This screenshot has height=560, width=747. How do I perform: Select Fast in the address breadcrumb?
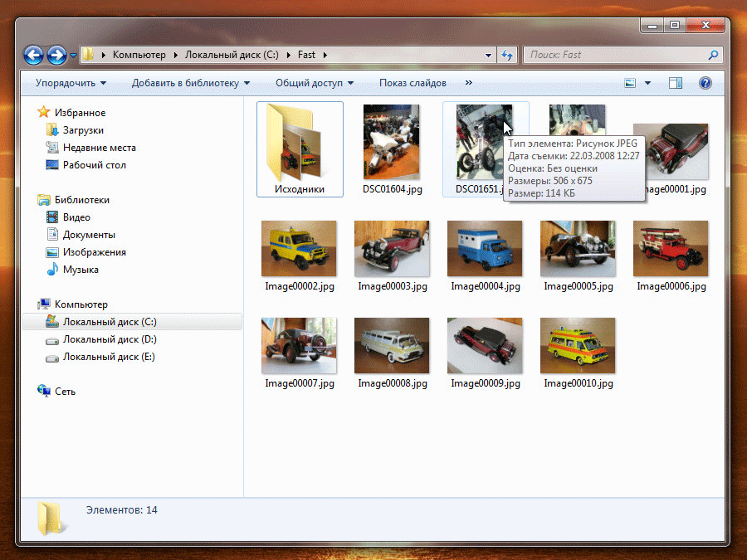(307, 55)
